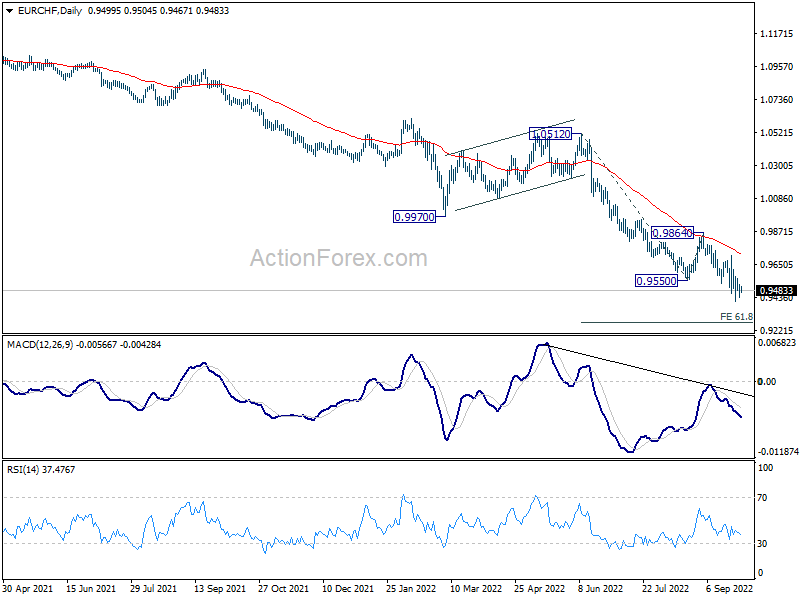
Task: Click the 1.03005 price axis value
Action: [777, 166]
